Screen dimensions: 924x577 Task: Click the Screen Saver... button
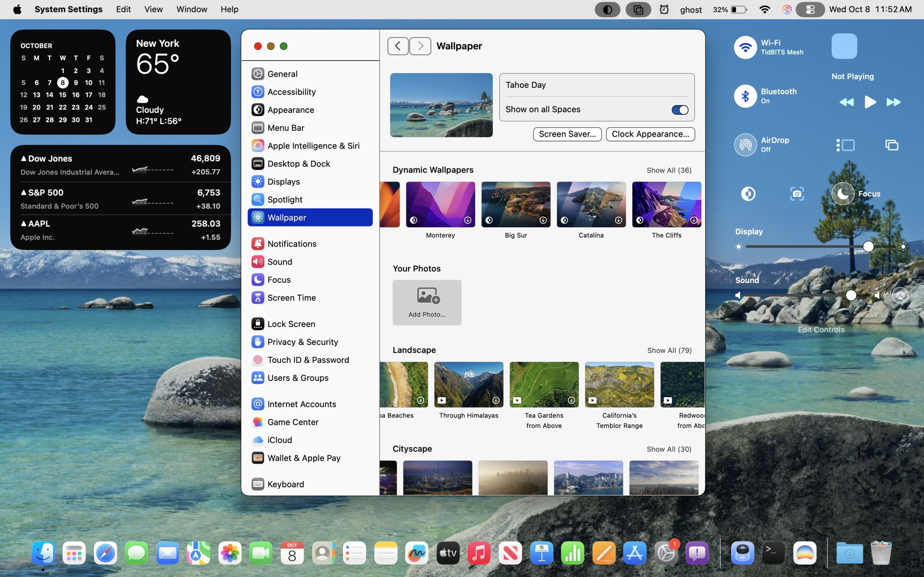[x=567, y=134]
